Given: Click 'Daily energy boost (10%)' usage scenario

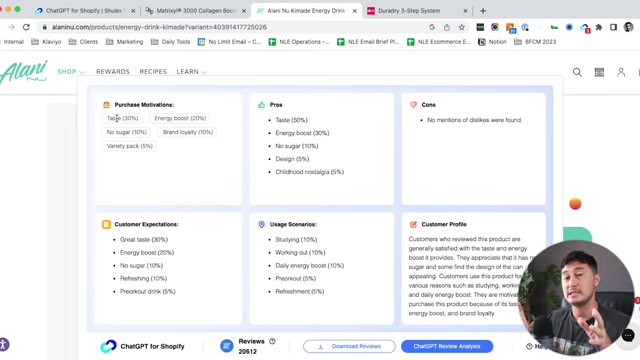Looking at the screenshot, I should pyautogui.click(x=309, y=265).
